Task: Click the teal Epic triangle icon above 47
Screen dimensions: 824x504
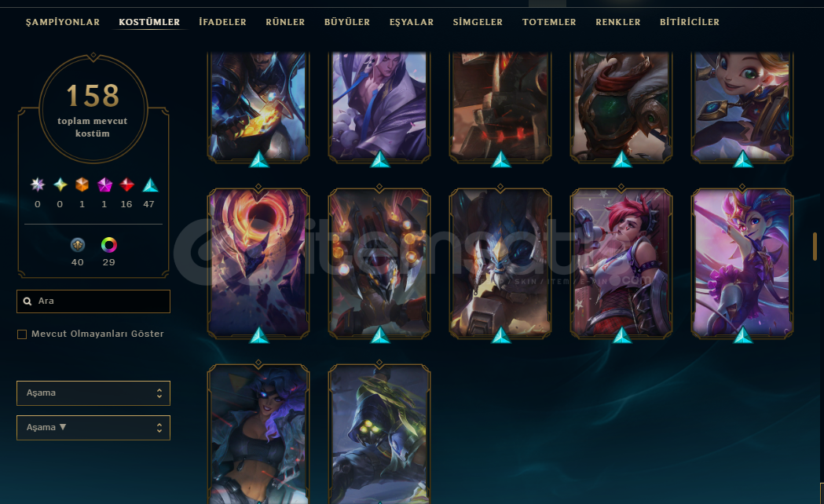Action: click(150, 184)
